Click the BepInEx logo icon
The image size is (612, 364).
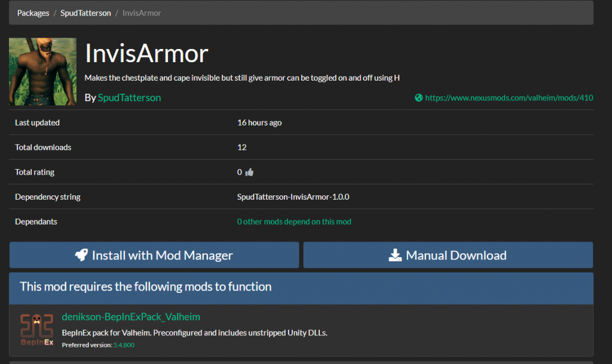[x=36, y=330]
